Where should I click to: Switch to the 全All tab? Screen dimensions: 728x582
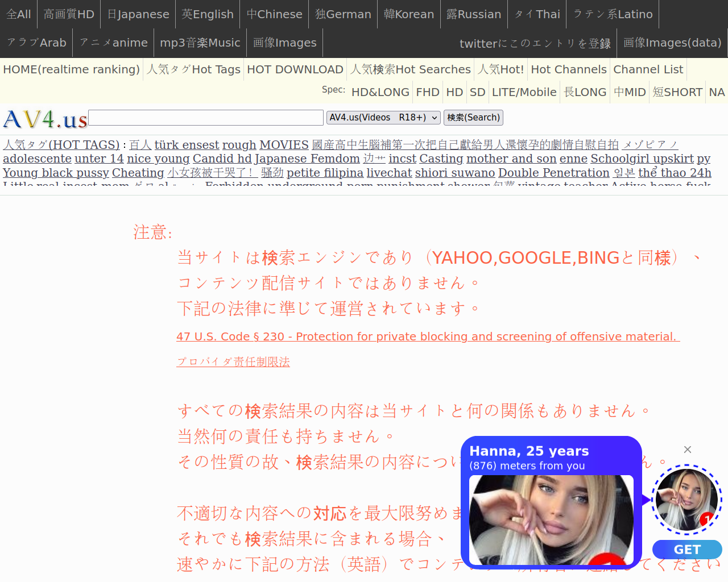click(x=19, y=14)
